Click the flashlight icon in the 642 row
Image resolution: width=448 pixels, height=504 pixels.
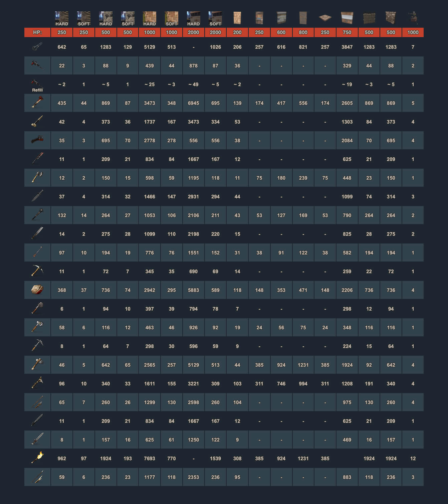37,46
